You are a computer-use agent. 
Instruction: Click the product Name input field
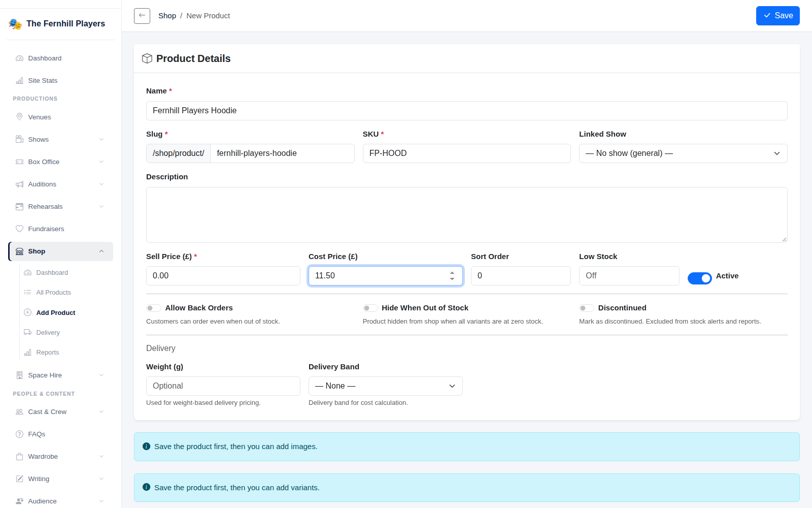pyautogui.click(x=467, y=111)
